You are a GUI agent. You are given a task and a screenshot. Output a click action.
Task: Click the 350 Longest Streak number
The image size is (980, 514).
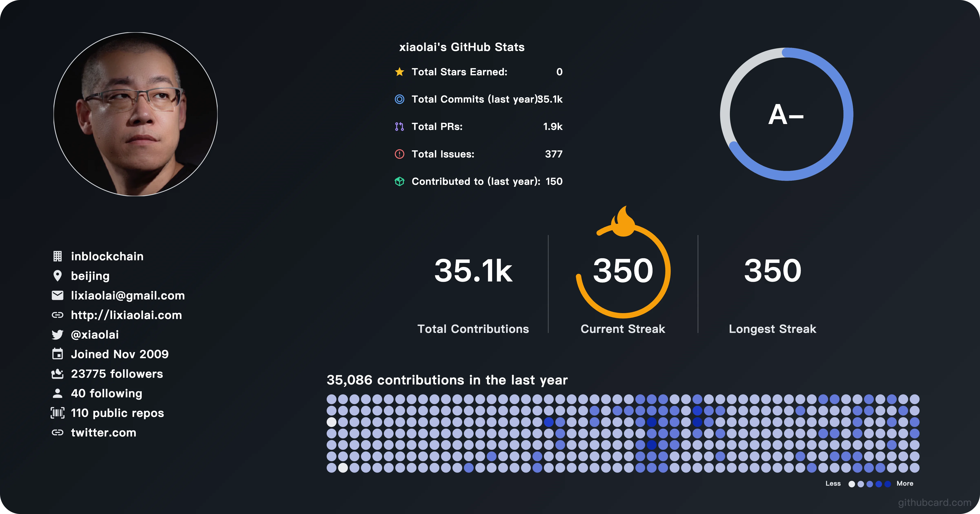point(773,271)
